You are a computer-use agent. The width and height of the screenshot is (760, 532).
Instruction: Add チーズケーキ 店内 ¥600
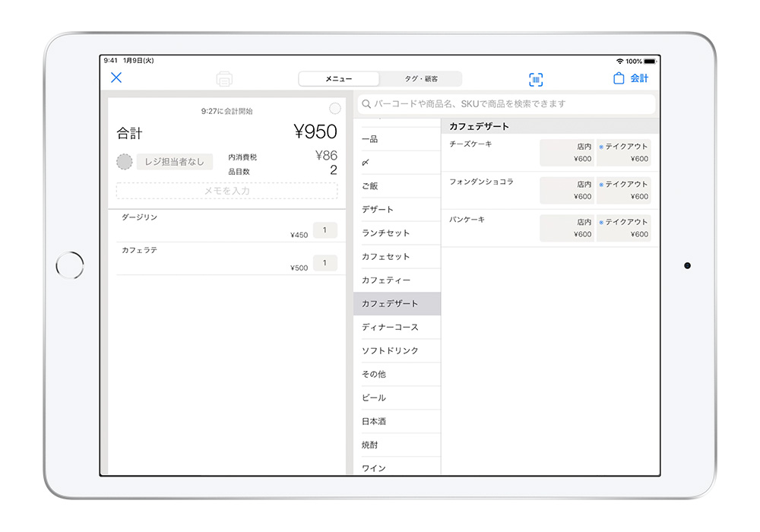(x=567, y=153)
